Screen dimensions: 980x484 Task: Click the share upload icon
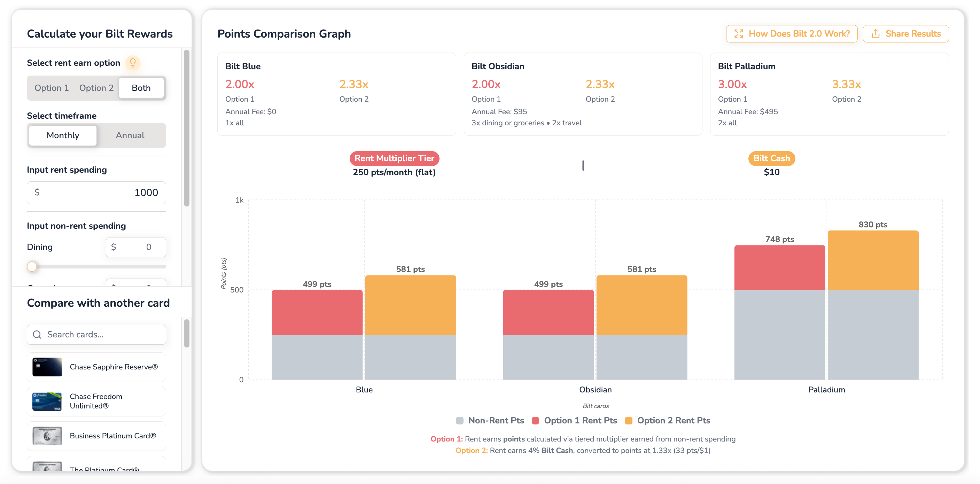tap(876, 34)
